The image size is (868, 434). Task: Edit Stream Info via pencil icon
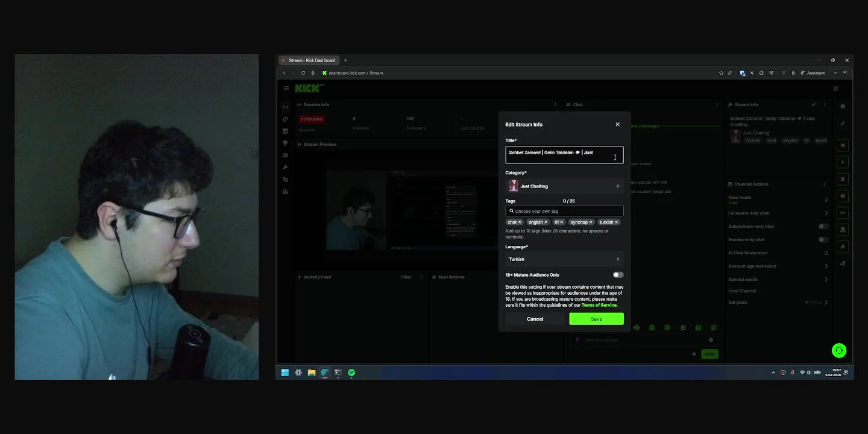pos(814,104)
